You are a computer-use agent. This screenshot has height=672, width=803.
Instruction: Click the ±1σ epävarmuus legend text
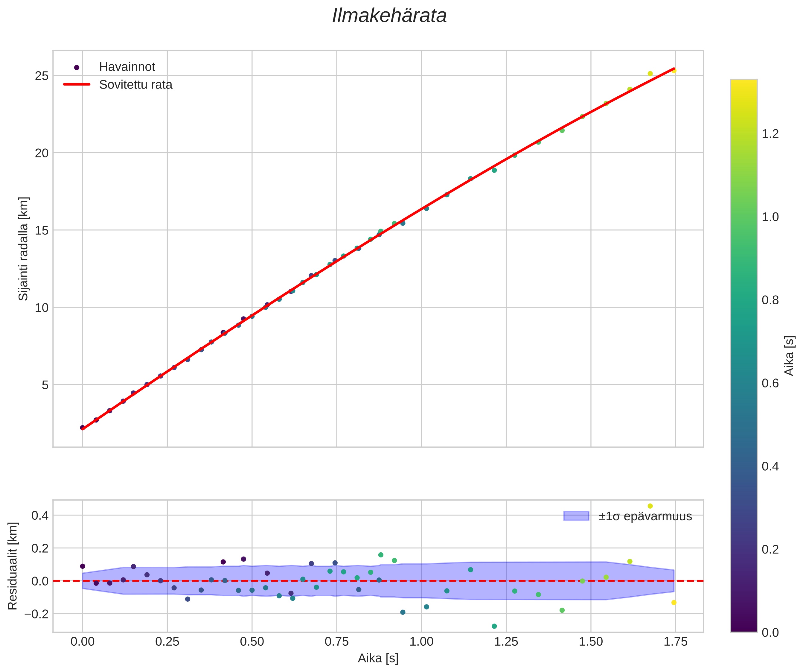645,516
